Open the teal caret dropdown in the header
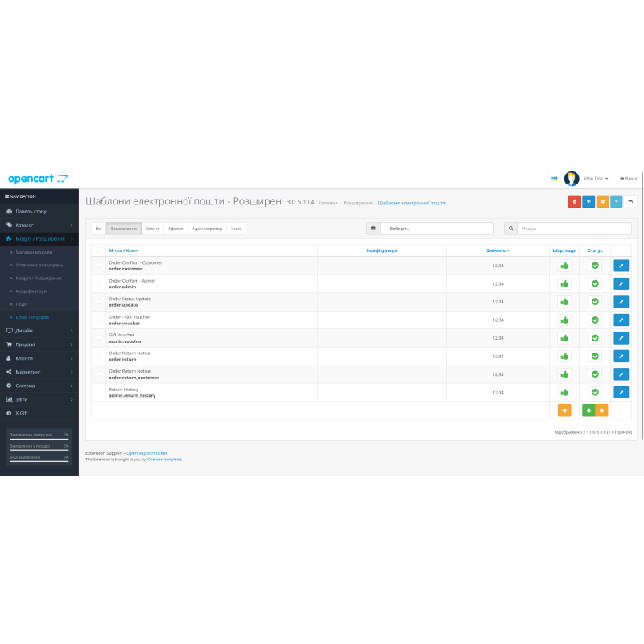 click(x=617, y=201)
